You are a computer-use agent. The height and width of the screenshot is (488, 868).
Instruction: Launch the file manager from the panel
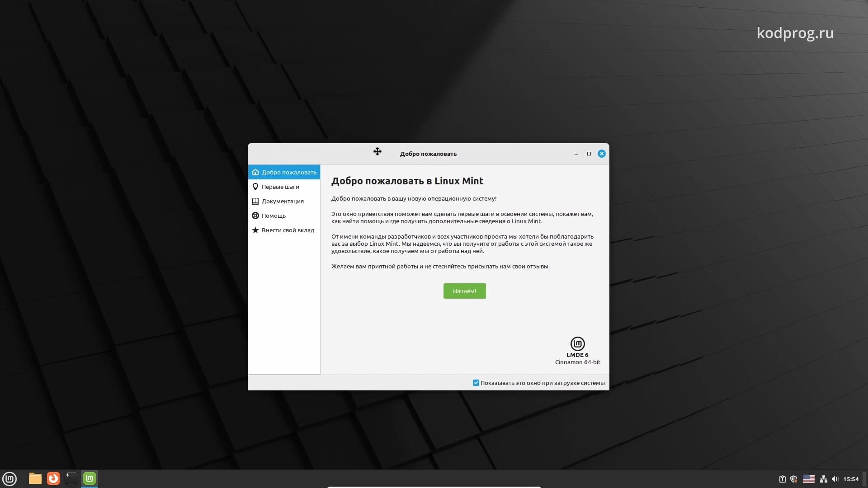pyautogui.click(x=35, y=479)
